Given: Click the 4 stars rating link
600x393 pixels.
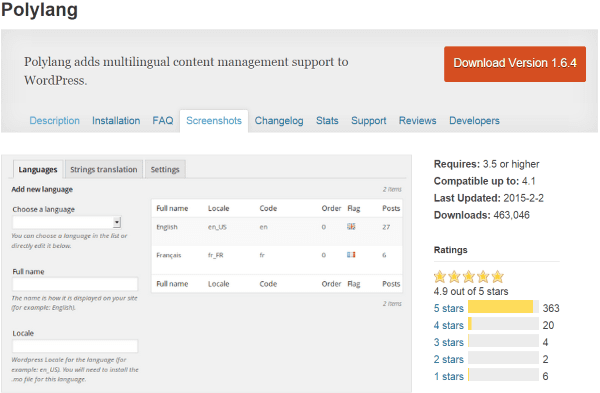Looking at the screenshot, I should (x=448, y=325).
